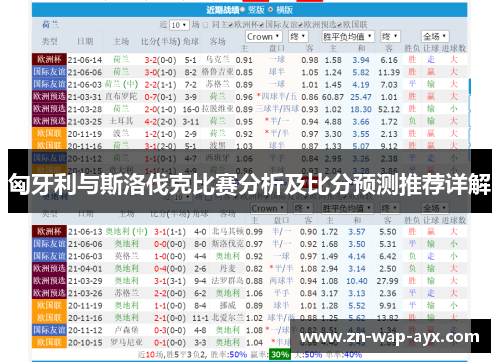Viewport: 500px width, 362px height.
Task: Open the 斯洛伐克 team link
Action: (x=228, y=244)
